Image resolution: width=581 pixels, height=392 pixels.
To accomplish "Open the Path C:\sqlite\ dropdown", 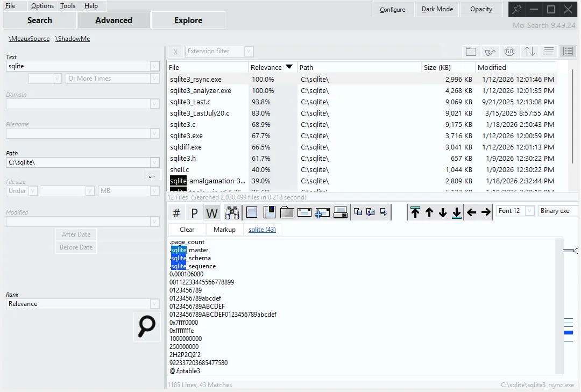I will click(154, 162).
